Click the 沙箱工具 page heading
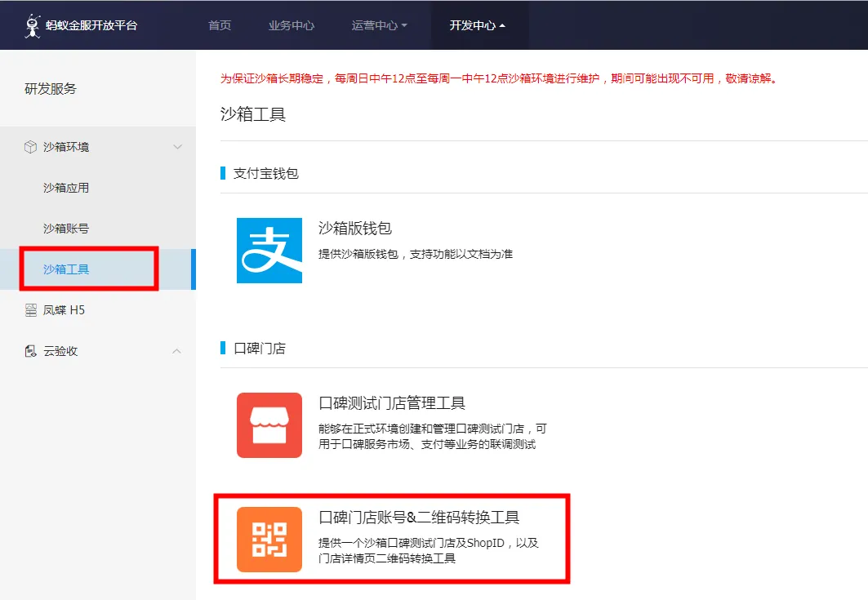 [253, 114]
